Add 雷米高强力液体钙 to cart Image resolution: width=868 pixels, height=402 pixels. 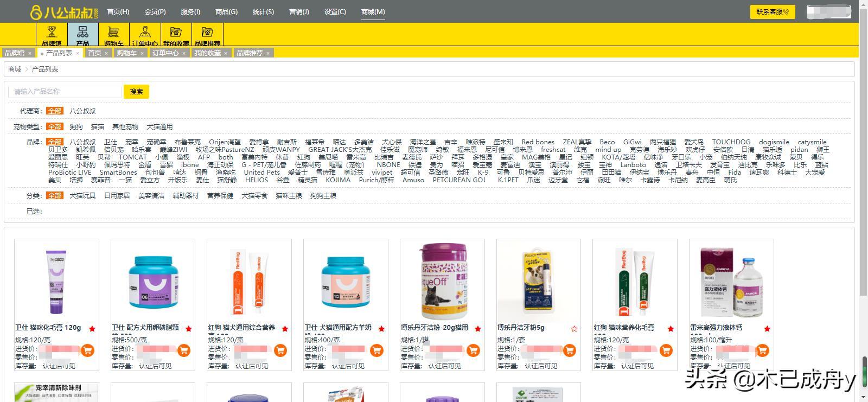pyautogui.click(x=762, y=350)
